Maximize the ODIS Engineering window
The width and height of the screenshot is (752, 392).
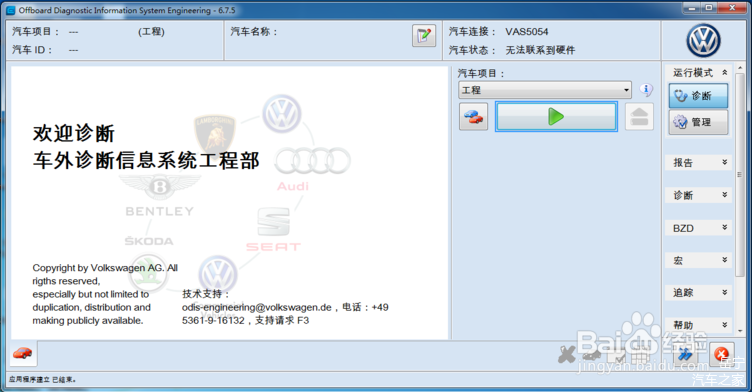click(x=708, y=8)
